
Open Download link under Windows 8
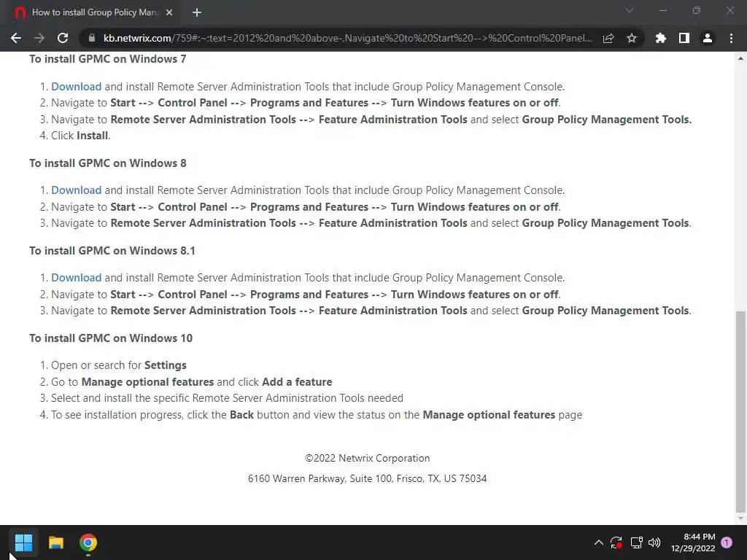click(x=76, y=190)
